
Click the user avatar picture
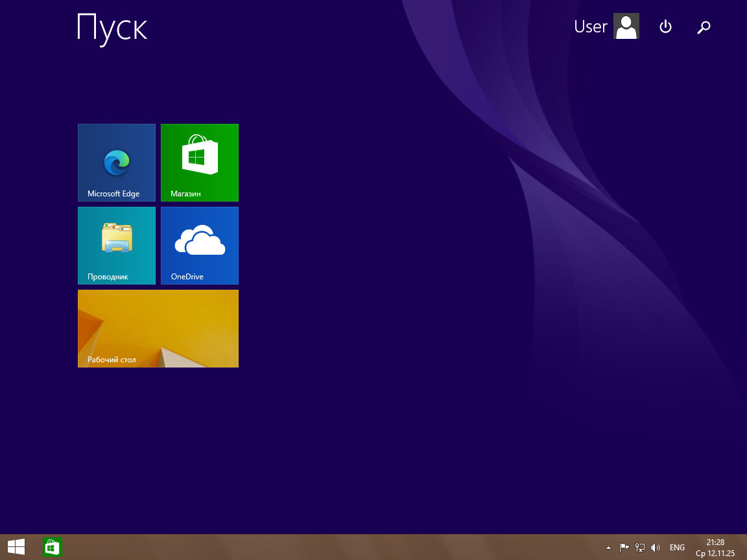coord(626,27)
